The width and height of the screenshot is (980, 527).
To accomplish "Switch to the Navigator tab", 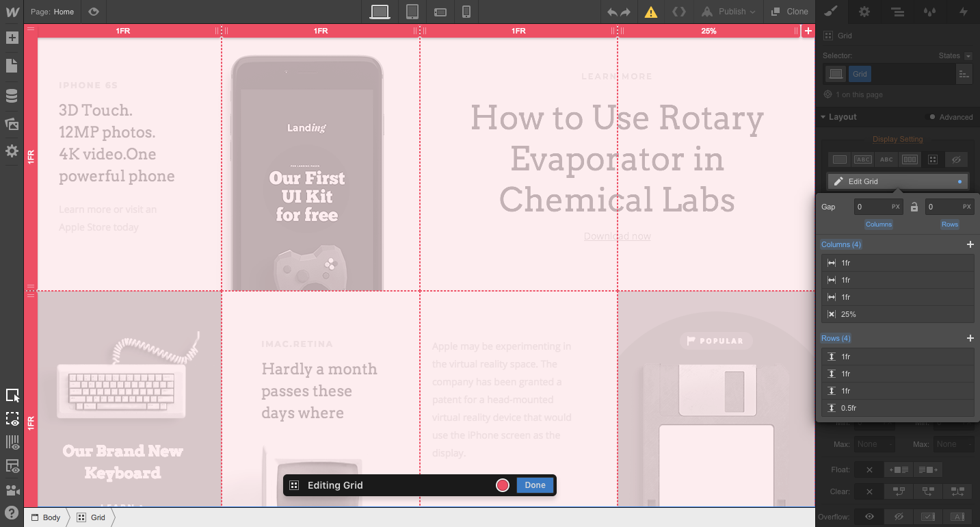I will pos(898,12).
